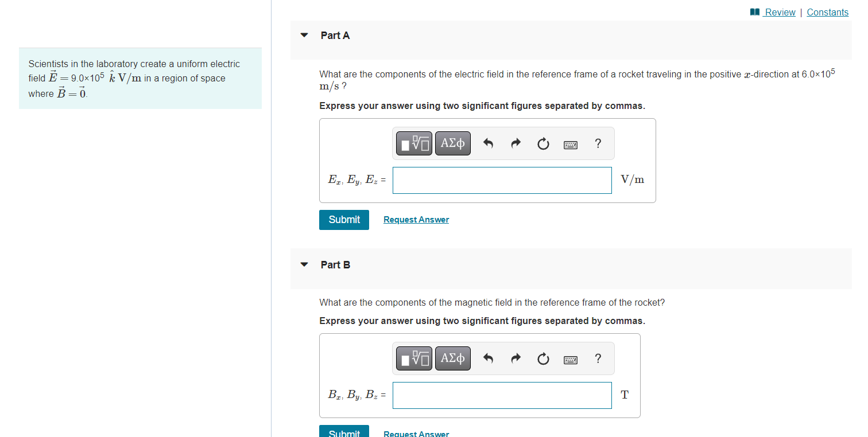Click Request Answer link for Part A
This screenshot has width=868, height=437.
point(416,220)
